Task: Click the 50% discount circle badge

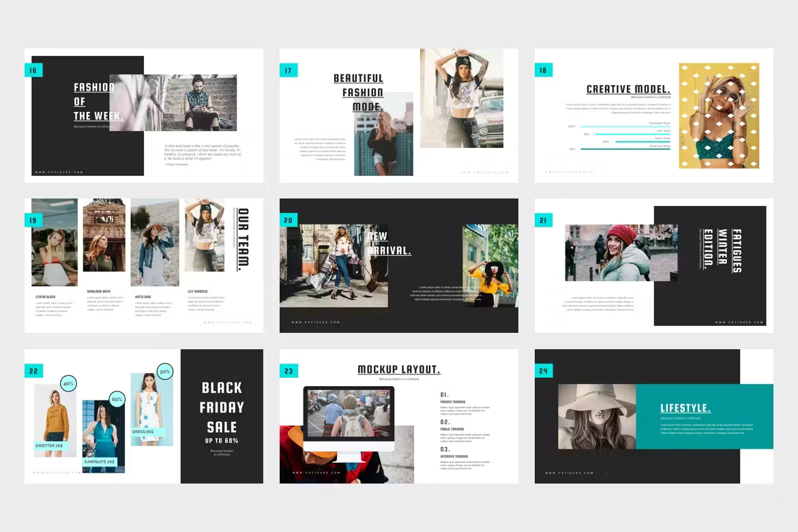Action: (x=164, y=372)
